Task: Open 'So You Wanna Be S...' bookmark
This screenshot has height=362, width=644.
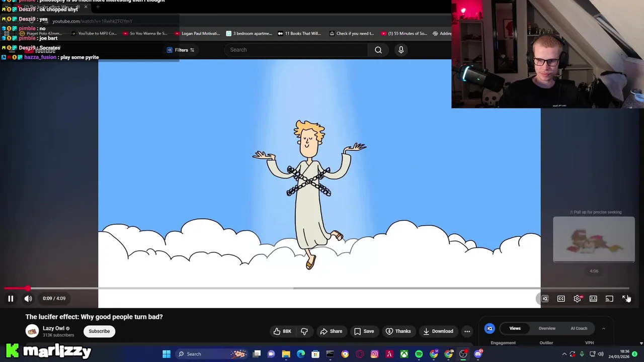Action: coord(145,33)
